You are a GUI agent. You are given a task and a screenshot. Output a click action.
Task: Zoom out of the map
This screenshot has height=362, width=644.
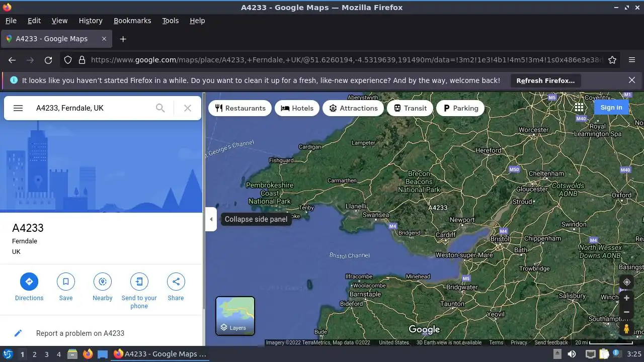click(x=626, y=312)
